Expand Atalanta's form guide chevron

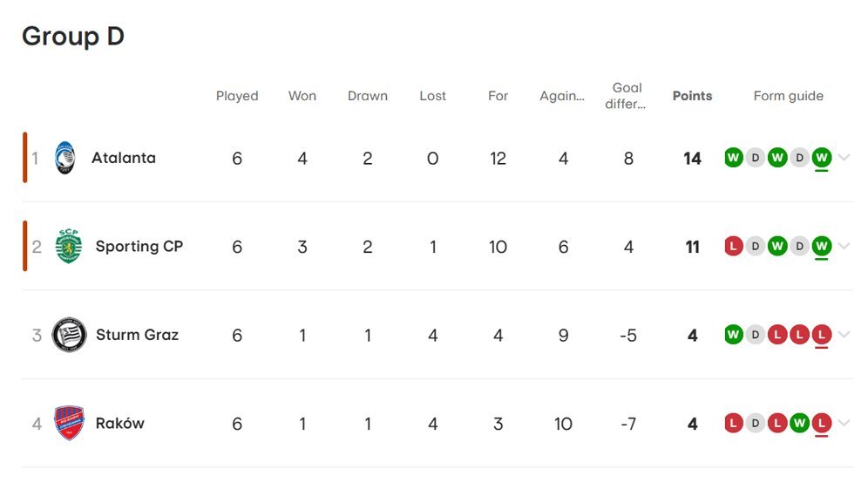844,158
